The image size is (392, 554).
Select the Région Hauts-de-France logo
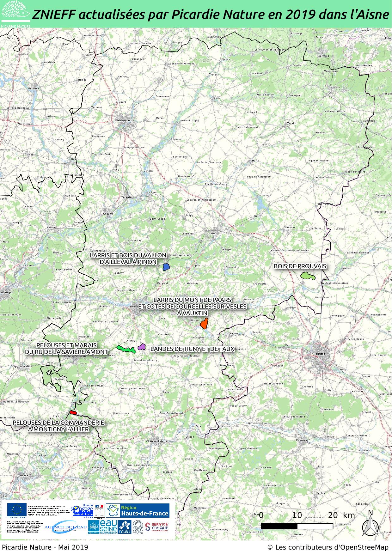coord(138,510)
